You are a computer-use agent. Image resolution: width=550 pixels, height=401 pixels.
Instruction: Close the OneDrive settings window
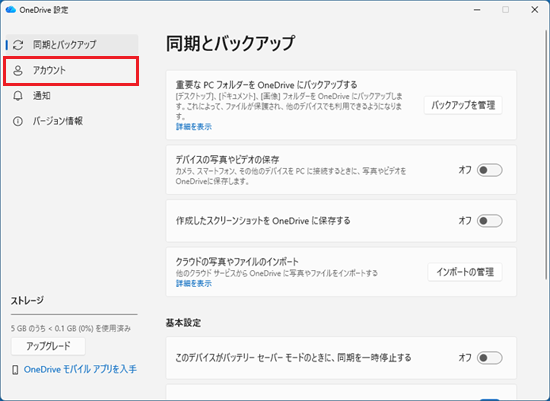point(535,10)
